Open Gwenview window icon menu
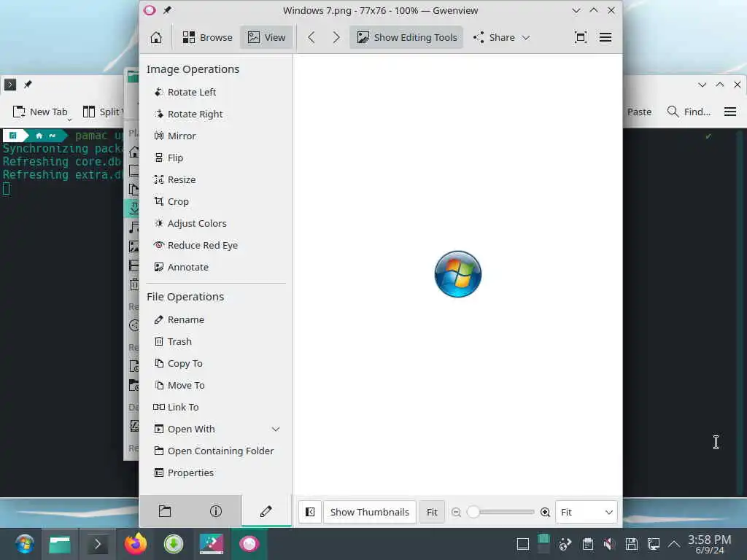Viewport: 747px width, 560px height. tap(150, 10)
